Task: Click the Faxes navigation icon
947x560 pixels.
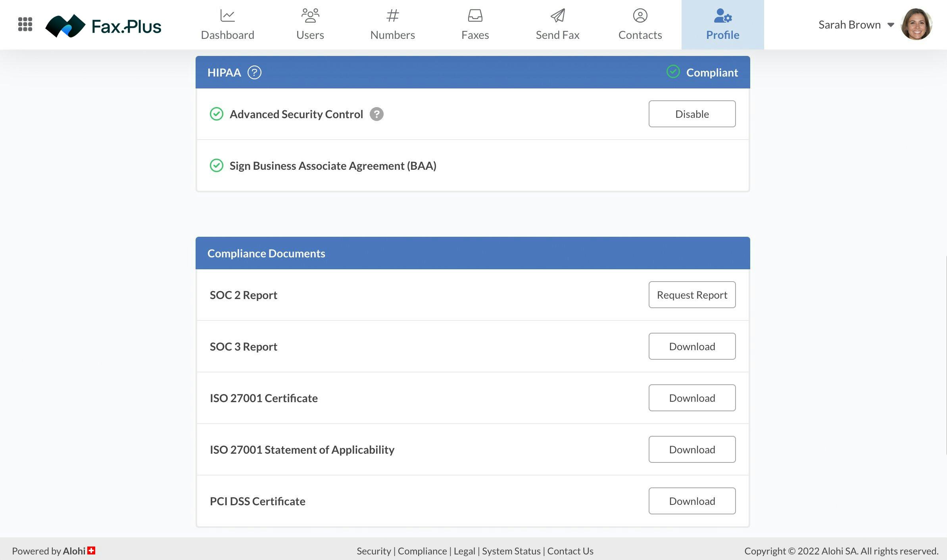Action: tap(474, 15)
